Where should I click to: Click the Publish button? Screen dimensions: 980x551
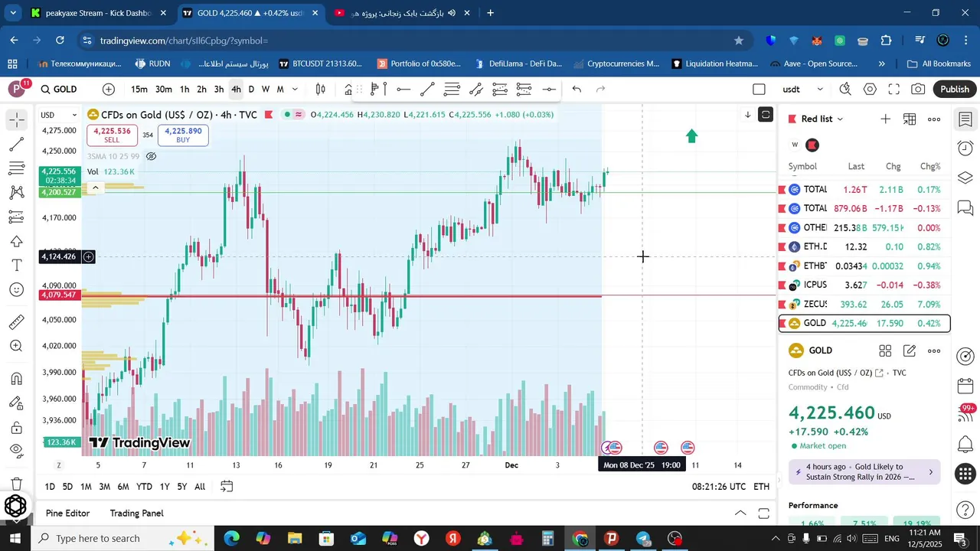pos(955,90)
